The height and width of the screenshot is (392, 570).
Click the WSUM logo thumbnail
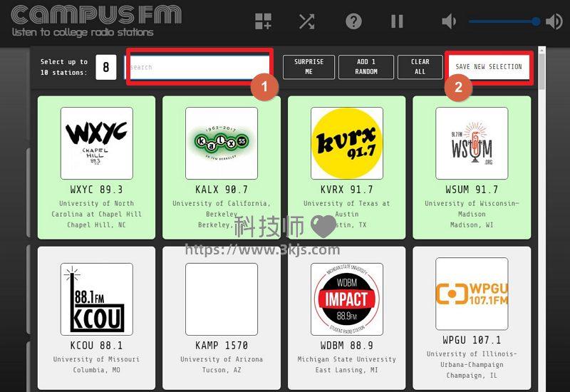(472, 143)
